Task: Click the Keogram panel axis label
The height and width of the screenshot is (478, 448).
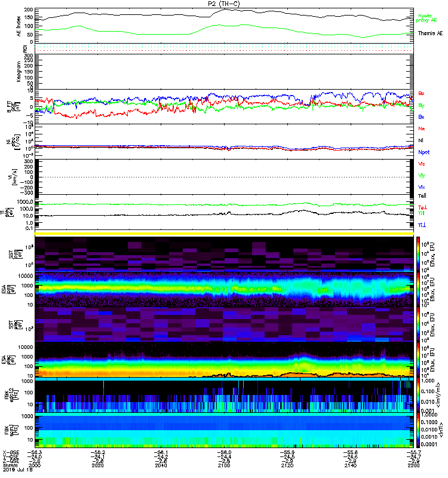Action: (x=19, y=71)
